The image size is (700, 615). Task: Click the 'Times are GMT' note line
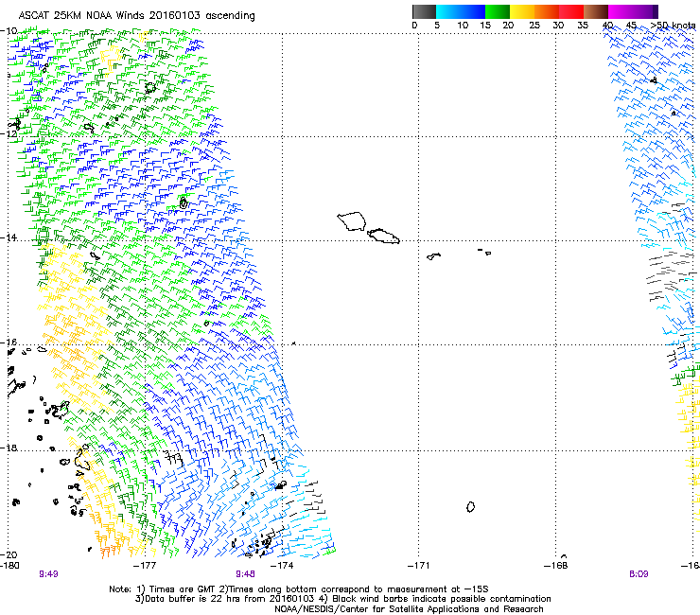tap(299, 589)
